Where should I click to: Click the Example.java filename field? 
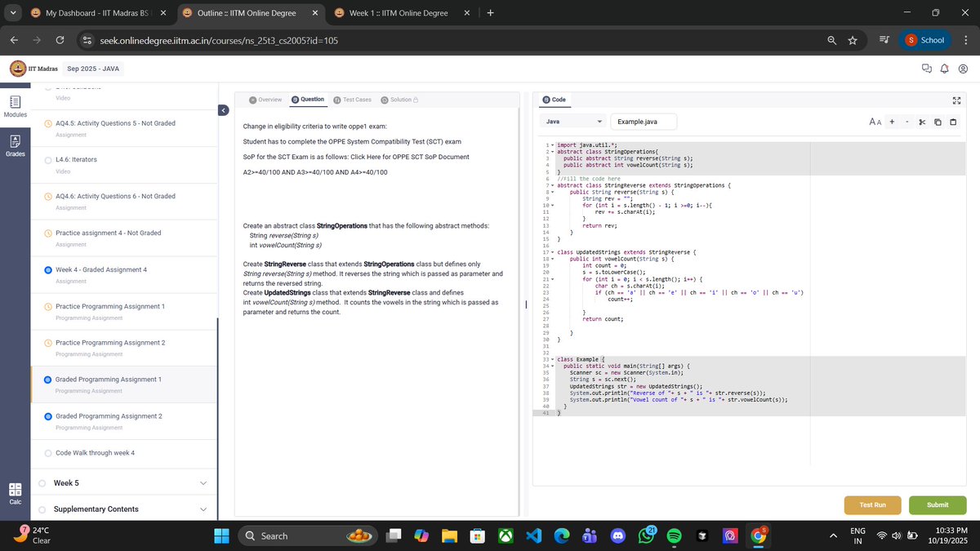pyautogui.click(x=644, y=122)
